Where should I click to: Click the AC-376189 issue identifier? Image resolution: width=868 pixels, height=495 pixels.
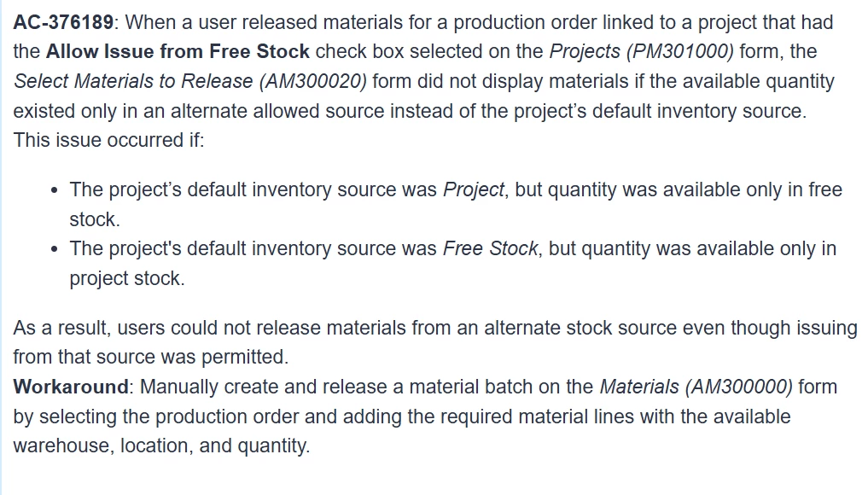(x=63, y=23)
